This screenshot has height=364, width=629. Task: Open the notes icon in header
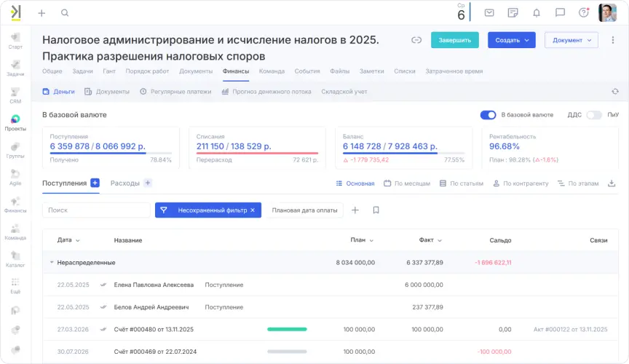point(513,13)
